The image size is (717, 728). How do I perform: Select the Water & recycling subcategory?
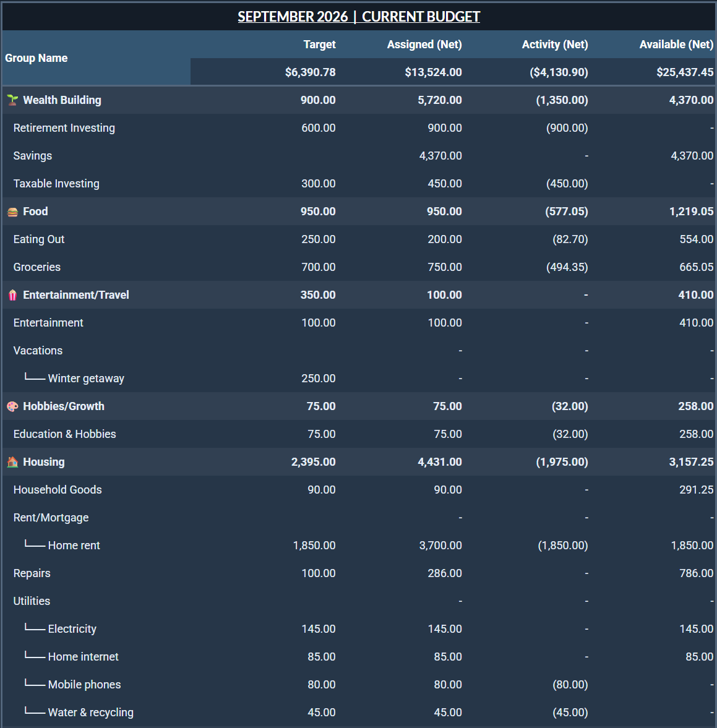pyautogui.click(x=90, y=713)
